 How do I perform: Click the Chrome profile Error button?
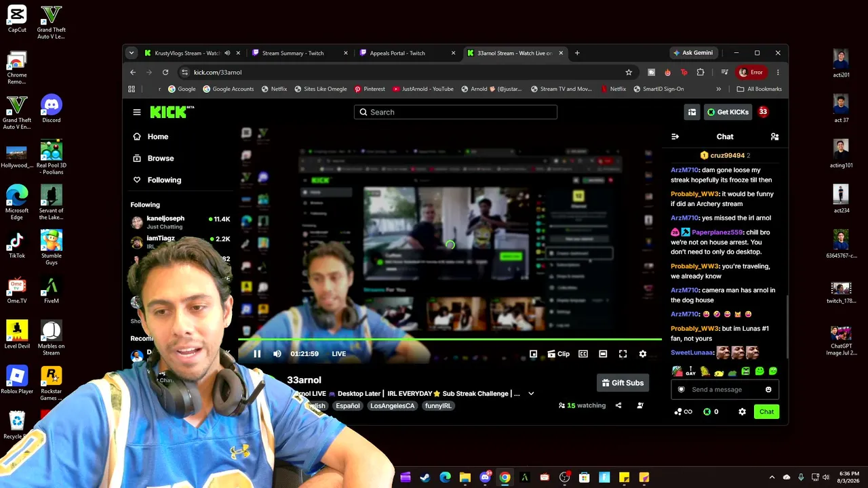coord(751,73)
